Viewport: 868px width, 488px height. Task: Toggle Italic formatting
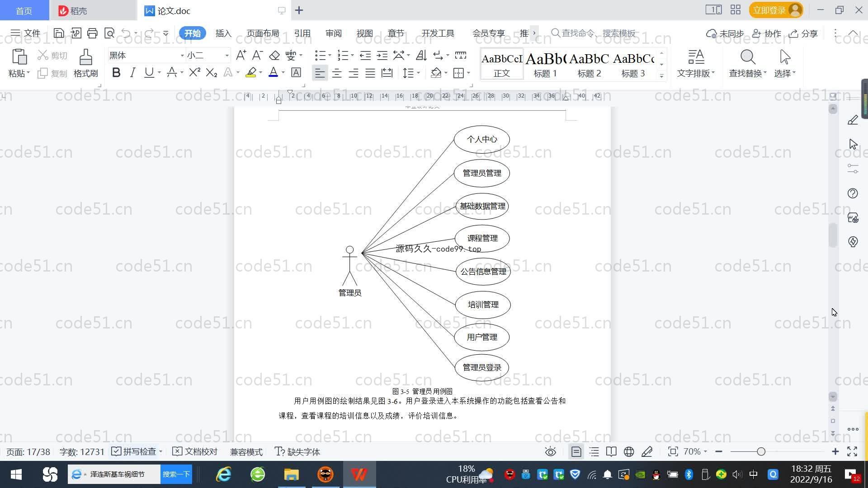click(x=132, y=72)
